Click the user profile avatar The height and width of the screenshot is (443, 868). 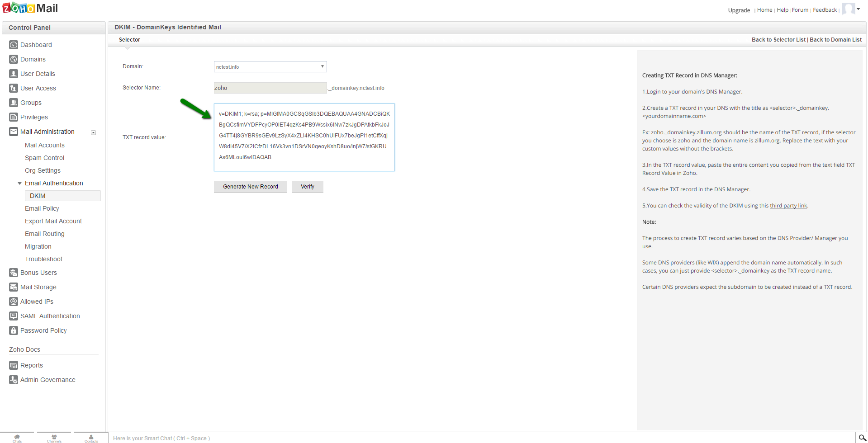click(848, 9)
